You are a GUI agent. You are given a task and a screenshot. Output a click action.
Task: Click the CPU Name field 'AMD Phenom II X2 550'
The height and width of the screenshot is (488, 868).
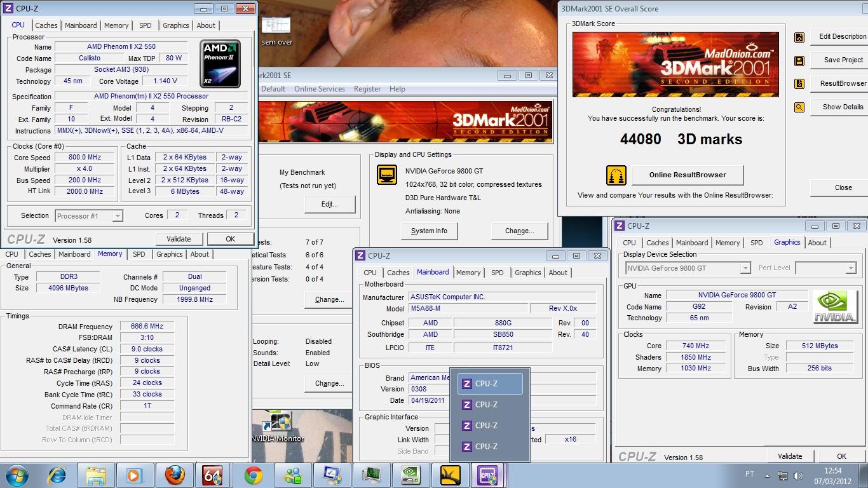tap(121, 47)
